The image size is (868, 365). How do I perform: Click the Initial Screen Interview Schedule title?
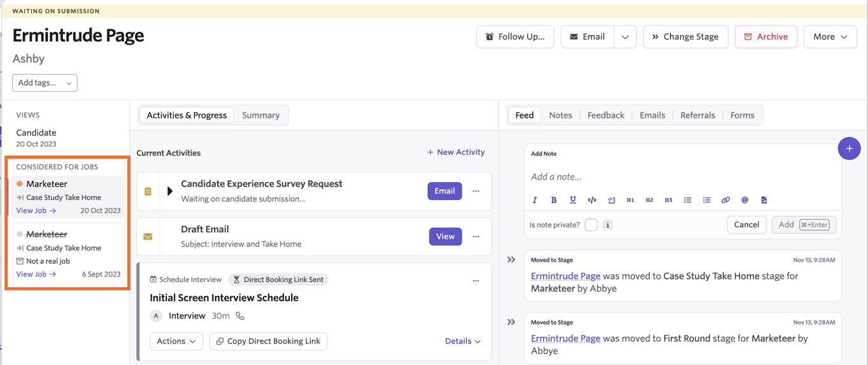point(224,298)
